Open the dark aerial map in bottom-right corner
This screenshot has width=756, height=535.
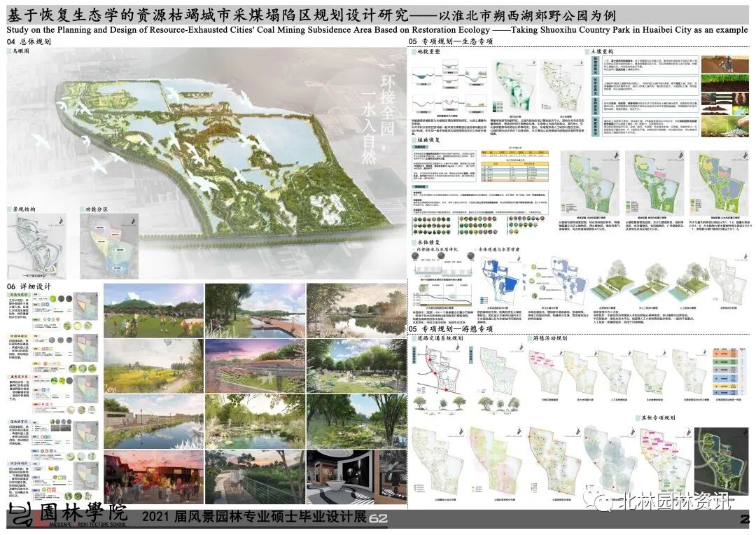coord(721,461)
